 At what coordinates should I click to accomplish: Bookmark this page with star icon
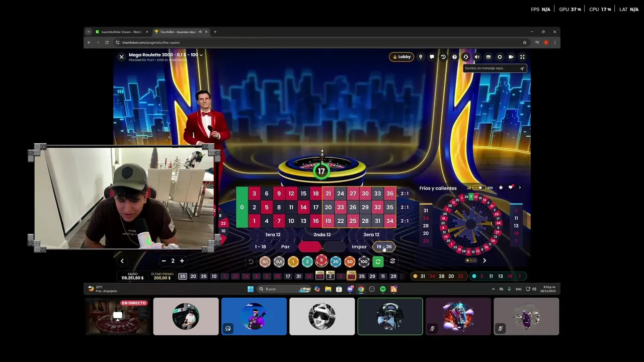coord(524,42)
